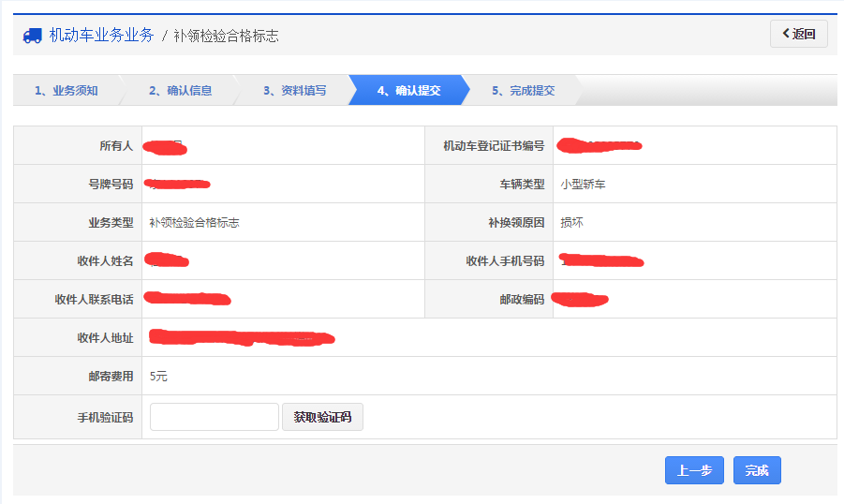The height and width of the screenshot is (504, 844).
Task: Click the 小型轿车 vehicle type value
Action: pyautogui.click(x=583, y=185)
